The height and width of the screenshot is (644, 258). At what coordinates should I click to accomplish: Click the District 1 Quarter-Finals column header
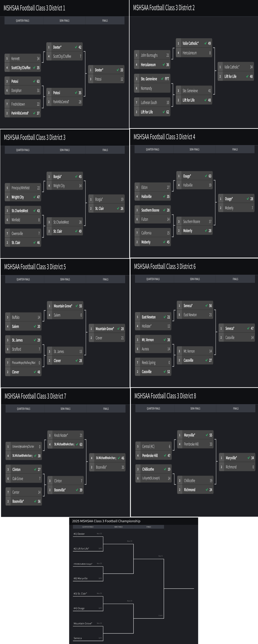click(x=23, y=20)
